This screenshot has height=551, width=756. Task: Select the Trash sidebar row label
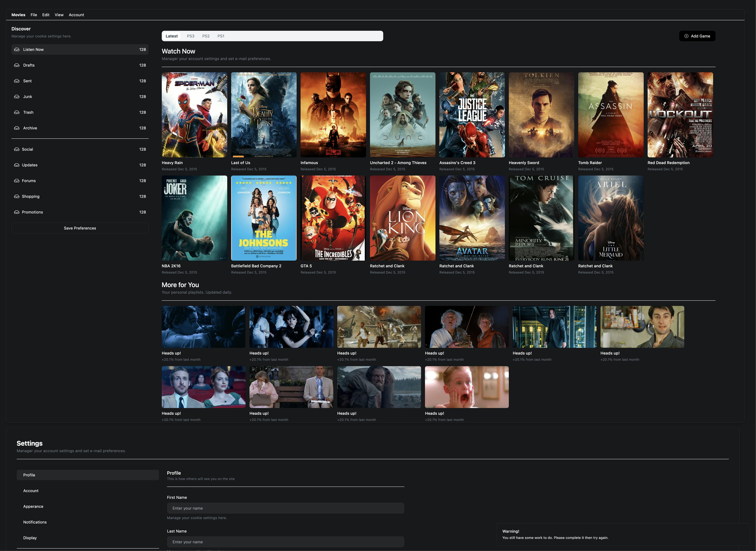[28, 112]
